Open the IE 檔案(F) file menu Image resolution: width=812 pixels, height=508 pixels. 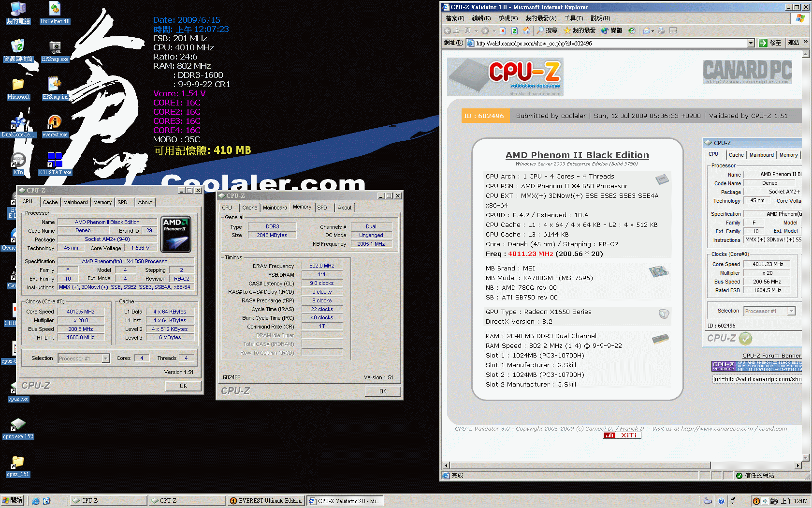pos(455,18)
